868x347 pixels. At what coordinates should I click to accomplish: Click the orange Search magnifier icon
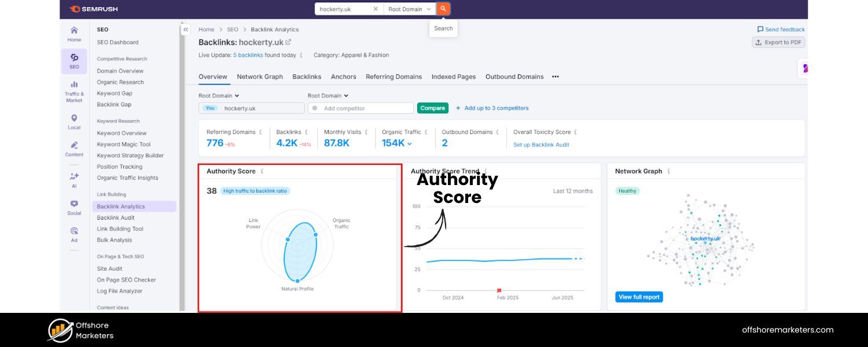pyautogui.click(x=442, y=9)
